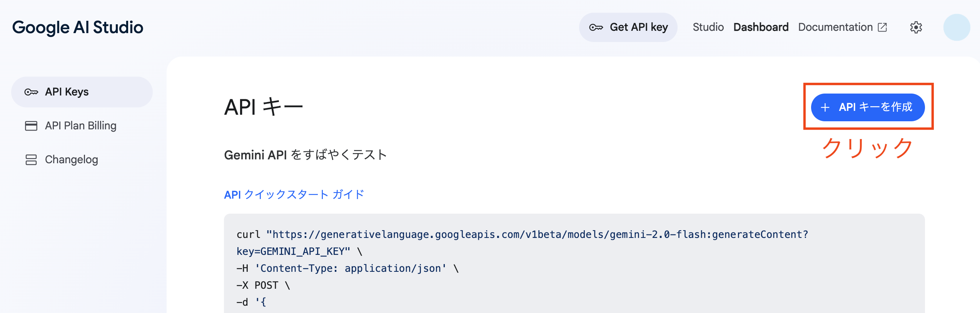Click the -d '{ code line
Screen dimensions: 980x313
pos(251,302)
